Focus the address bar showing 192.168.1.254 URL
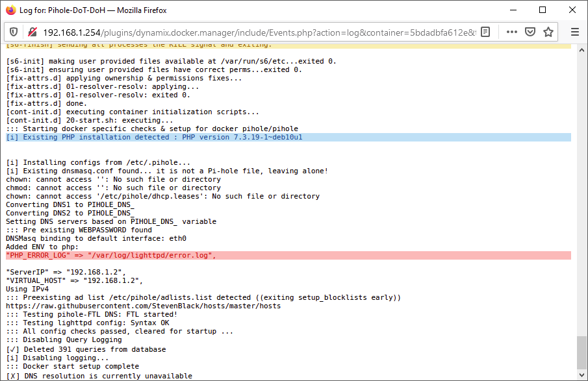 259,32
